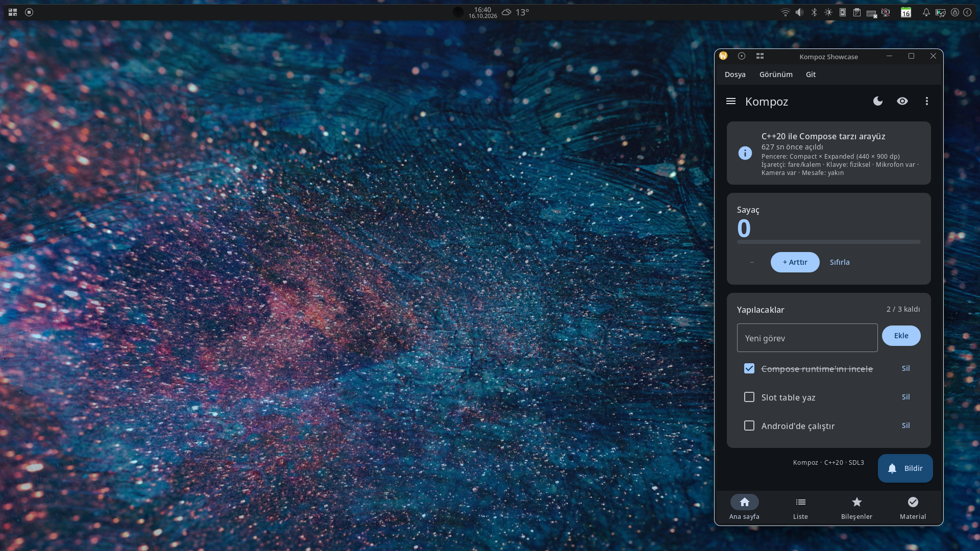
Task: Open the Görünüm menu
Action: (776, 74)
